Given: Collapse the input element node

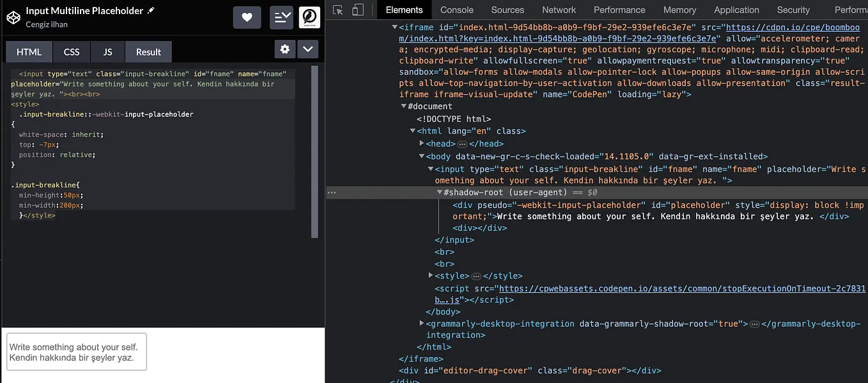Looking at the screenshot, I should [x=430, y=169].
